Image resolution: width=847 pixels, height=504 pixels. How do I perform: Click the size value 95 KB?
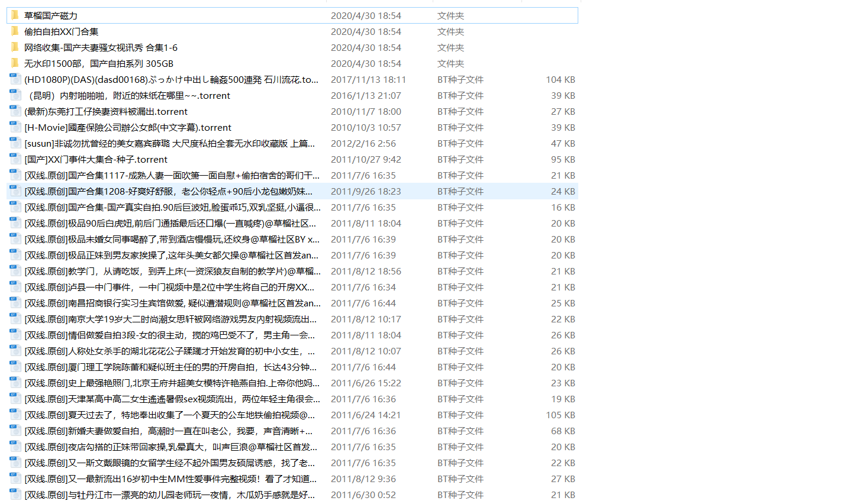(563, 159)
